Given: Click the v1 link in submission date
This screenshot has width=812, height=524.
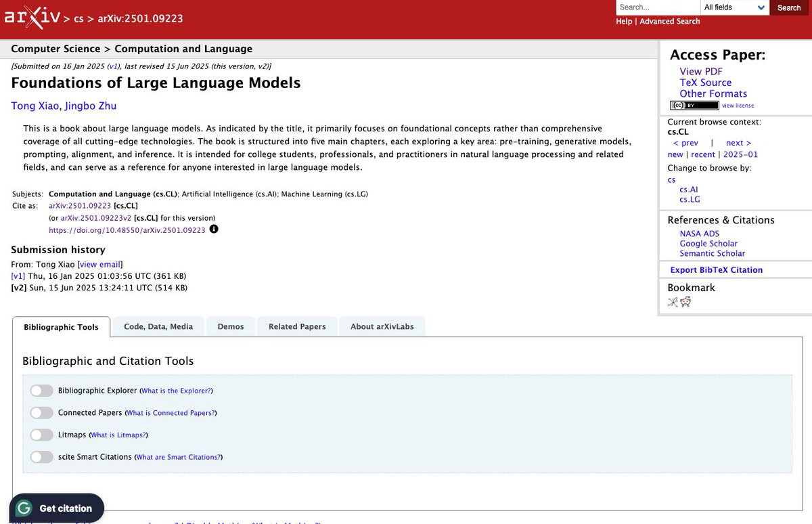Looking at the screenshot, I should point(113,66).
